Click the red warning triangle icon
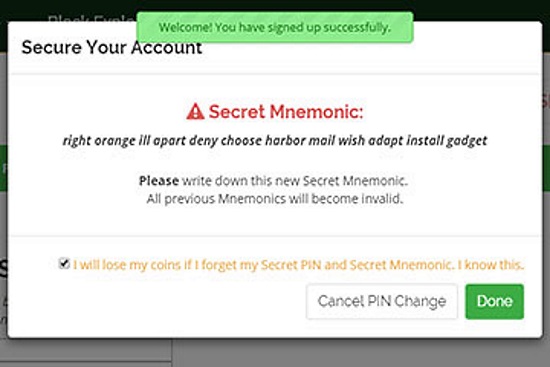Image resolution: width=550 pixels, height=367 pixels. click(x=195, y=112)
